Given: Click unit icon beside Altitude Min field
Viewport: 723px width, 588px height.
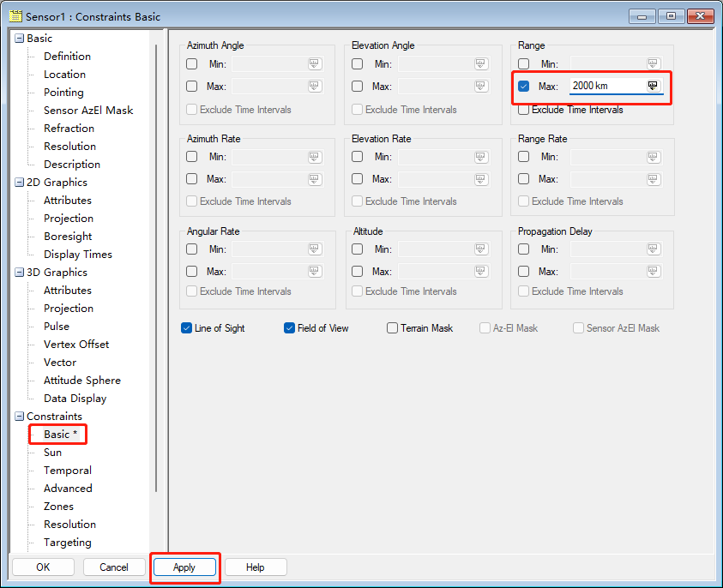Looking at the screenshot, I should (x=480, y=249).
